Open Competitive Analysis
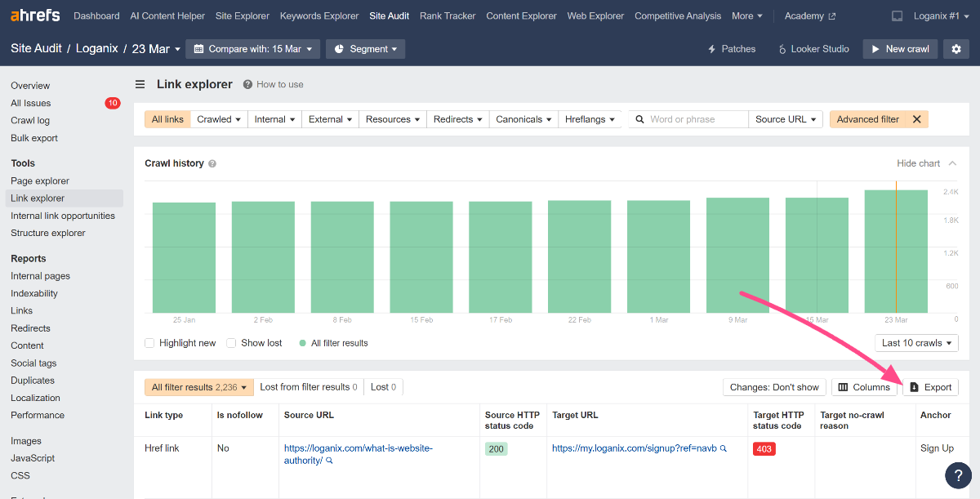 click(x=678, y=16)
